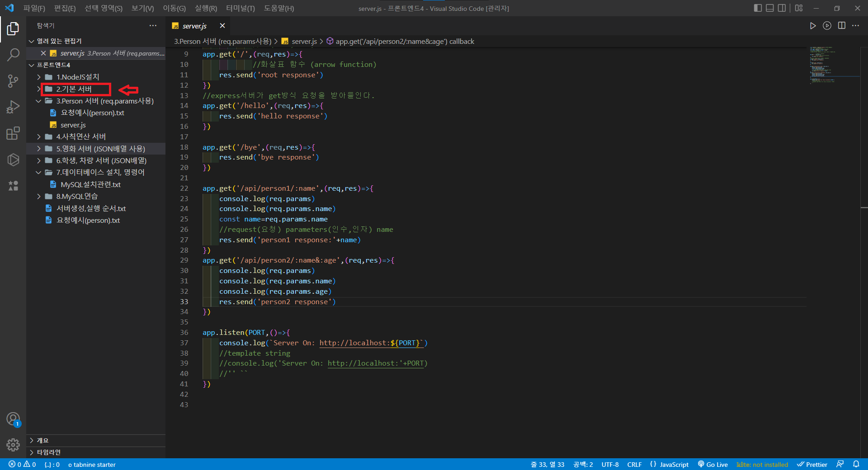
Task: Open the 도움말(H) menu
Action: coord(279,8)
